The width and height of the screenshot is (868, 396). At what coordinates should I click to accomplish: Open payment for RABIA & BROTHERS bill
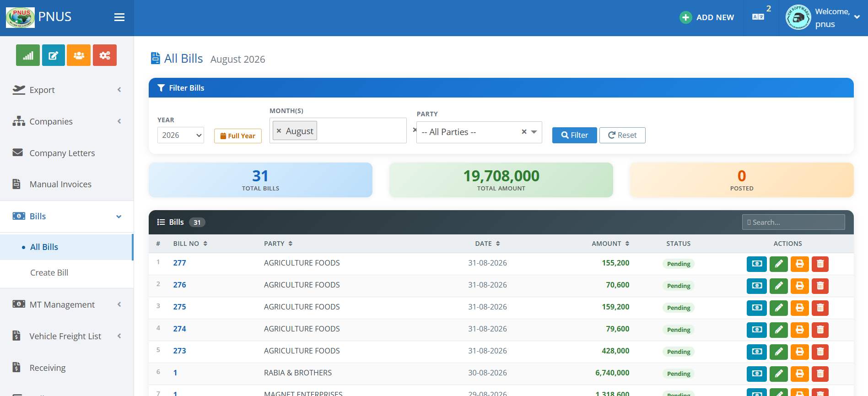coord(757,374)
